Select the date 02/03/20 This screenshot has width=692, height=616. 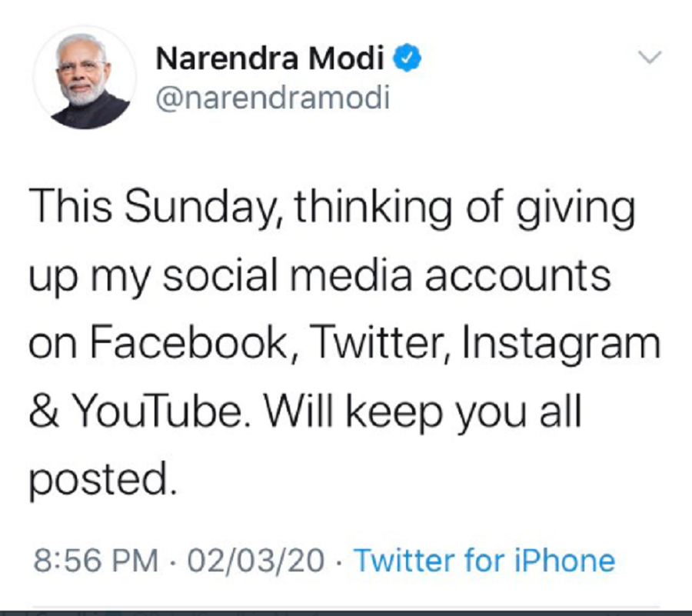258,561
